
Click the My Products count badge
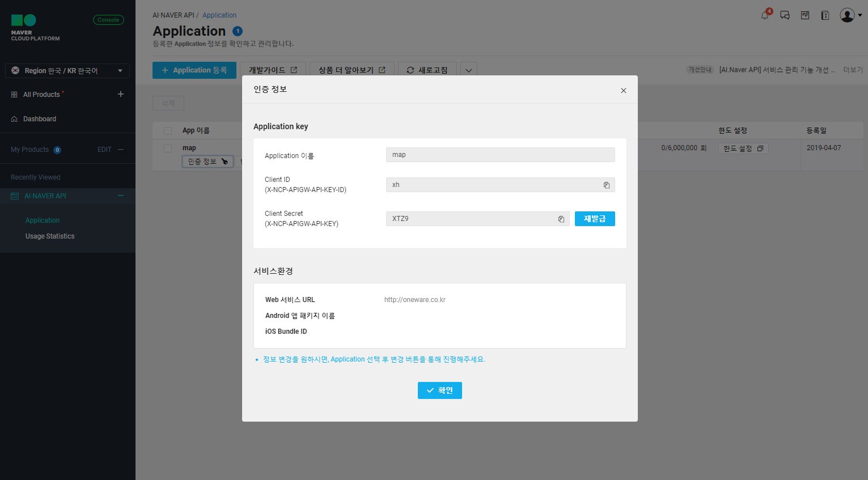pyautogui.click(x=57, y=150)
